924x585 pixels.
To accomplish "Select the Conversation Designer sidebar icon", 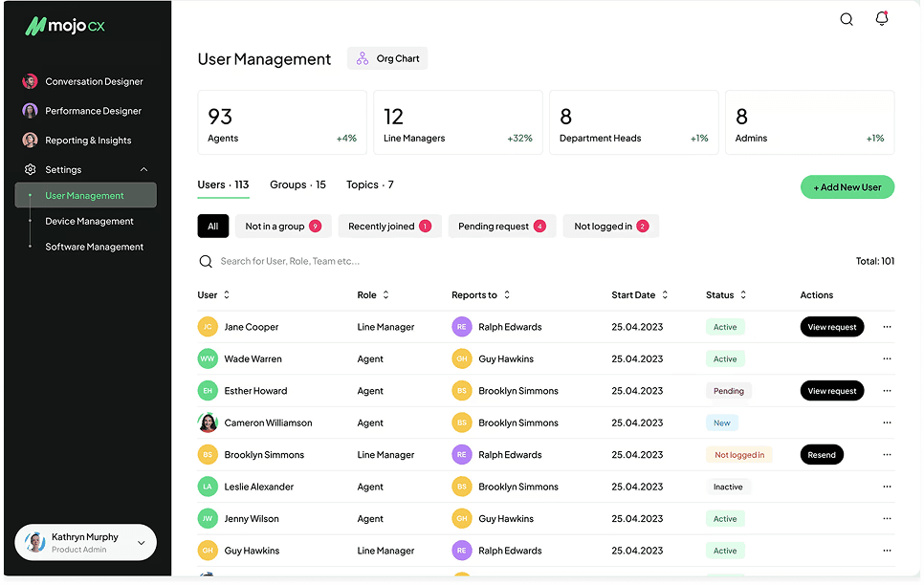I will point(30,81).
